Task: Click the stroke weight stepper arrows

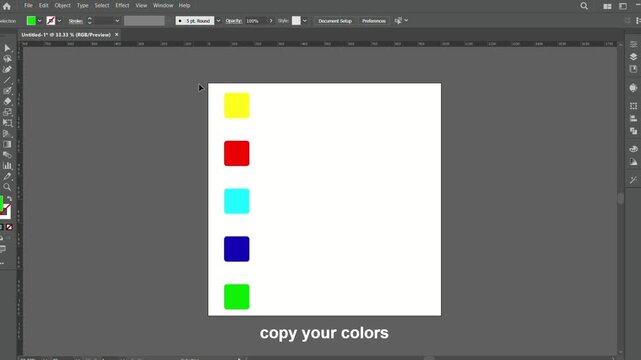Action: click(x=90, y=21)
